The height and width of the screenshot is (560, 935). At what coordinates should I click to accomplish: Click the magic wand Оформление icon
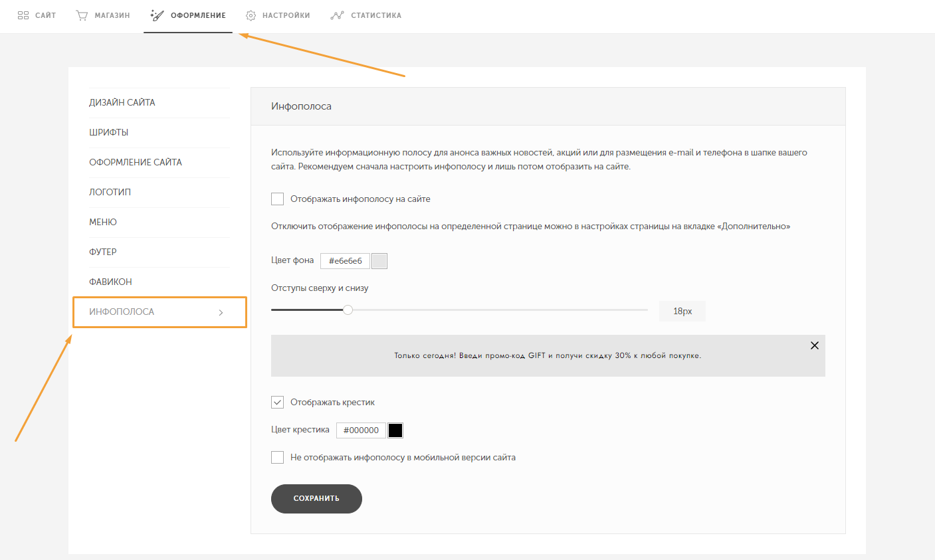[157, 15]
